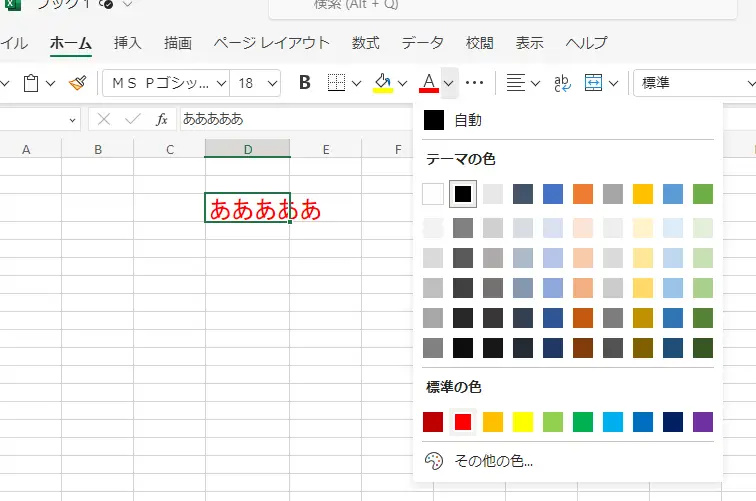Switch to the 数式 tab
The height and width of the screenshot is (501, 756).
(x=365, y=43)
